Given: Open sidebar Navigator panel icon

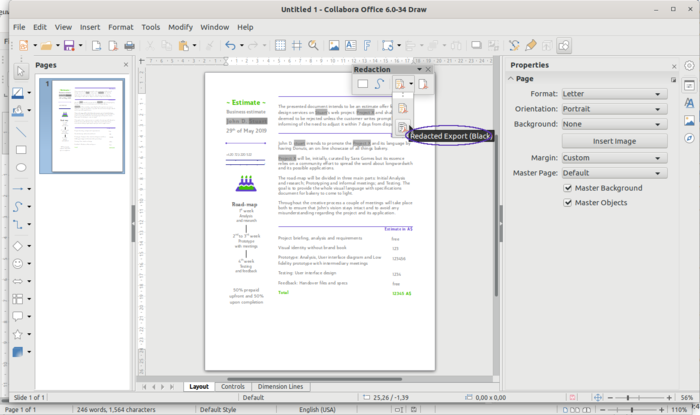Looking at the screenshot, I should coord(690,140).
